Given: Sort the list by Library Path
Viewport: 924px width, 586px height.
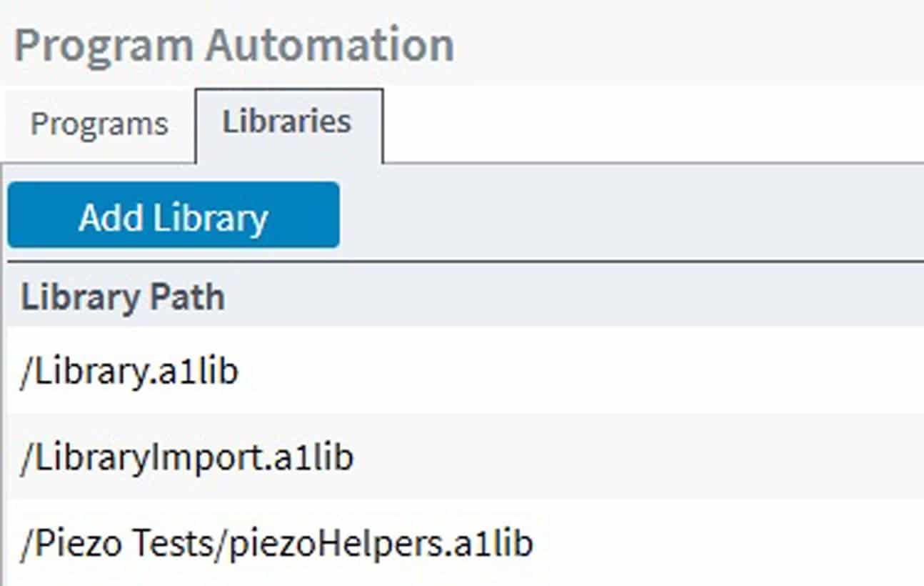Looking at the screenshot, I should coord(123,297).
